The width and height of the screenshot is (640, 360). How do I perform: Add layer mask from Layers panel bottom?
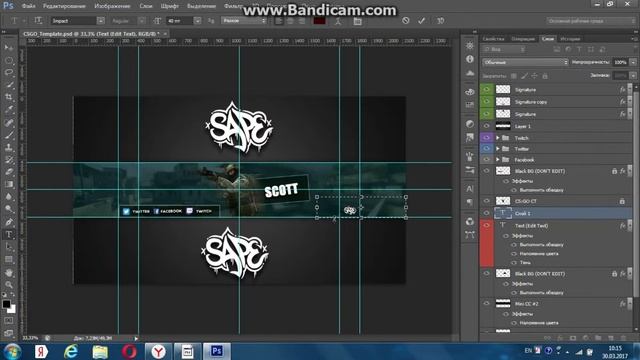pos(573,338)
